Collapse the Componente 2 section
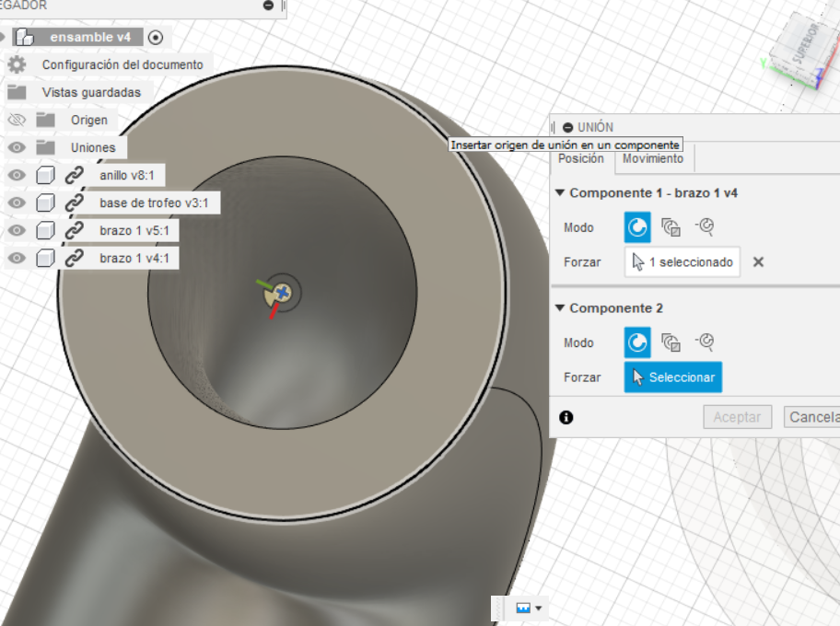The height and width of the screenshot is (626, 840). coord(560,307)
